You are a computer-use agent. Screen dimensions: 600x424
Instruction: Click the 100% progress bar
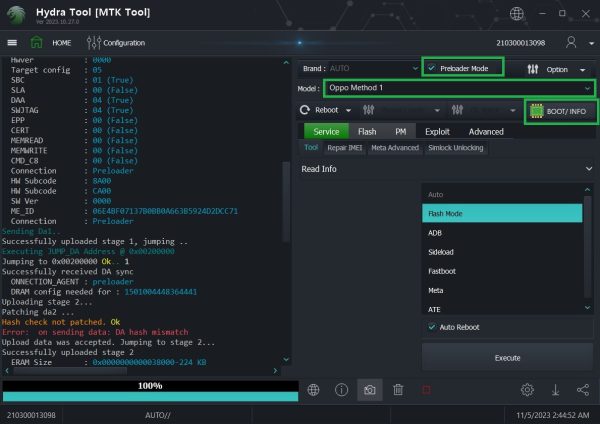[x=150, y=390]
